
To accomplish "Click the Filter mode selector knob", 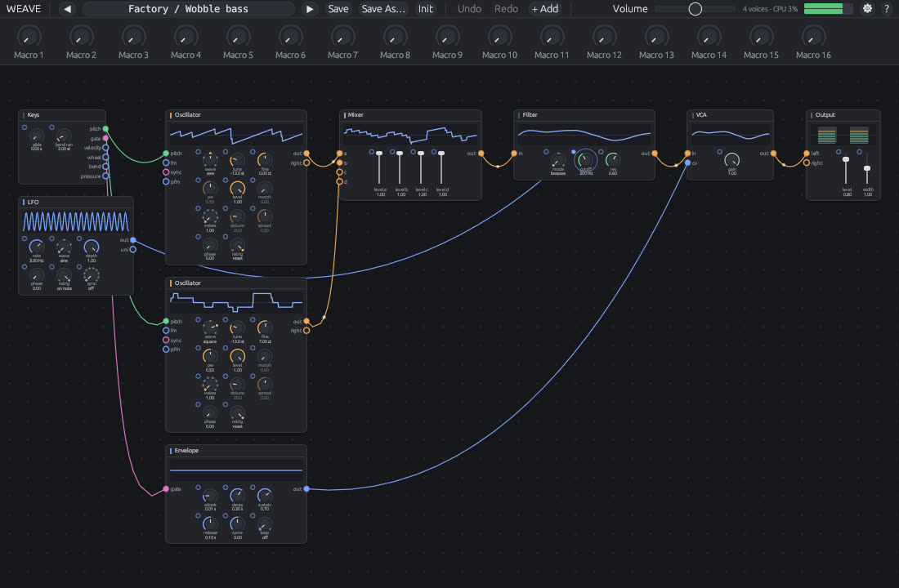I will (x=558, y=160).
